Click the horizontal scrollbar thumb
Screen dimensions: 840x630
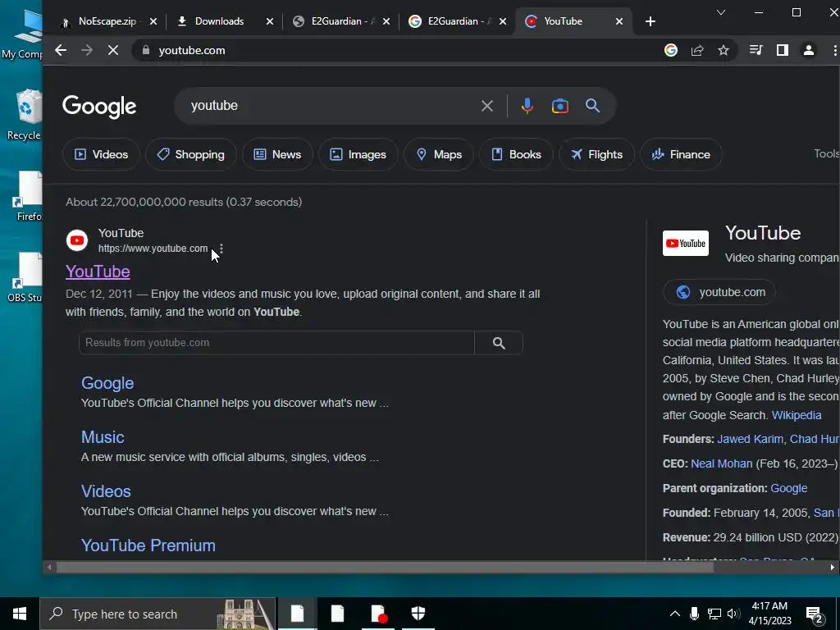[385, 568]
